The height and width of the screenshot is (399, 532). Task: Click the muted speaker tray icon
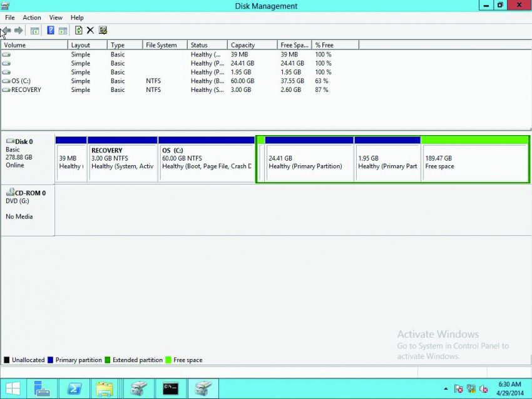click(483, 388)
